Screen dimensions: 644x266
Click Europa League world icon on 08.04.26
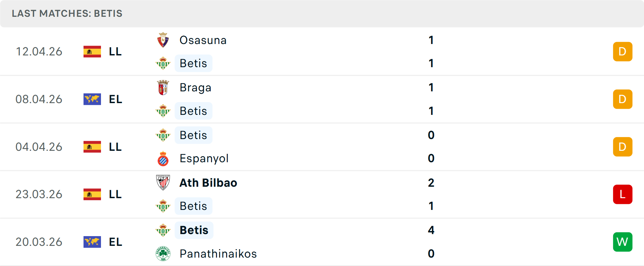point(92,99)
